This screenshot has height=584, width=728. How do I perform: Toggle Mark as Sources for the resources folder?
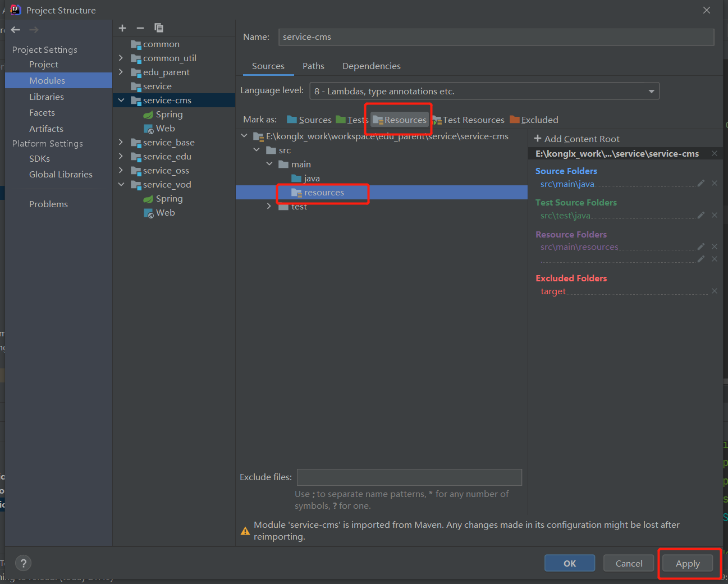(x=315, y=120)
